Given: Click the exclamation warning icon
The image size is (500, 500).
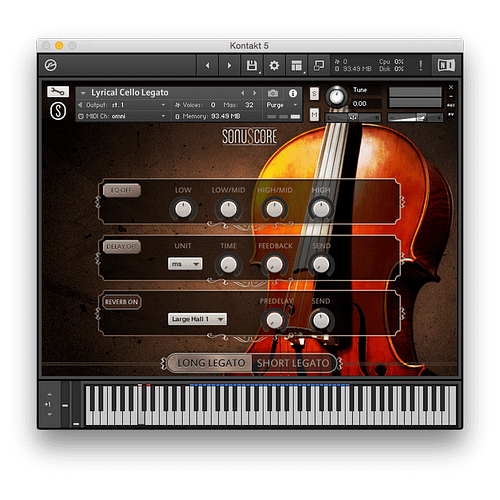Looking at the screenshot, I should 421,65.
